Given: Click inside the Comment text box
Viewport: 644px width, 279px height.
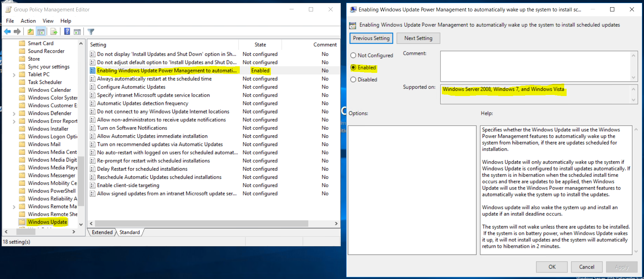Looking at the screenshot, I should pyautogui.click(x=535, y=66).
